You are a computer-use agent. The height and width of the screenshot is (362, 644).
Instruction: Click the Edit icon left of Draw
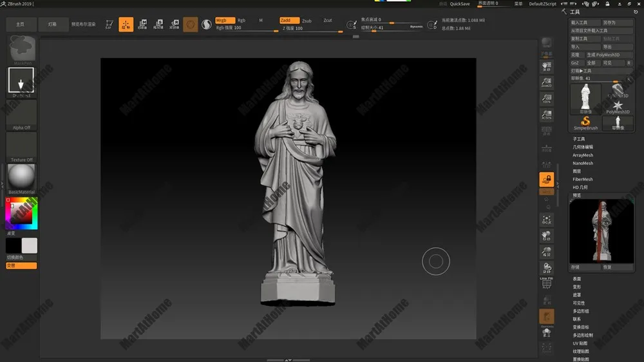(108, 24)
